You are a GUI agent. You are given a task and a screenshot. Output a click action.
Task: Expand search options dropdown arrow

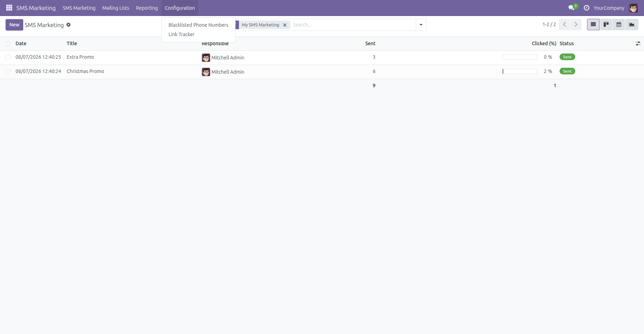pyautogui.click(x=421, y=25)
